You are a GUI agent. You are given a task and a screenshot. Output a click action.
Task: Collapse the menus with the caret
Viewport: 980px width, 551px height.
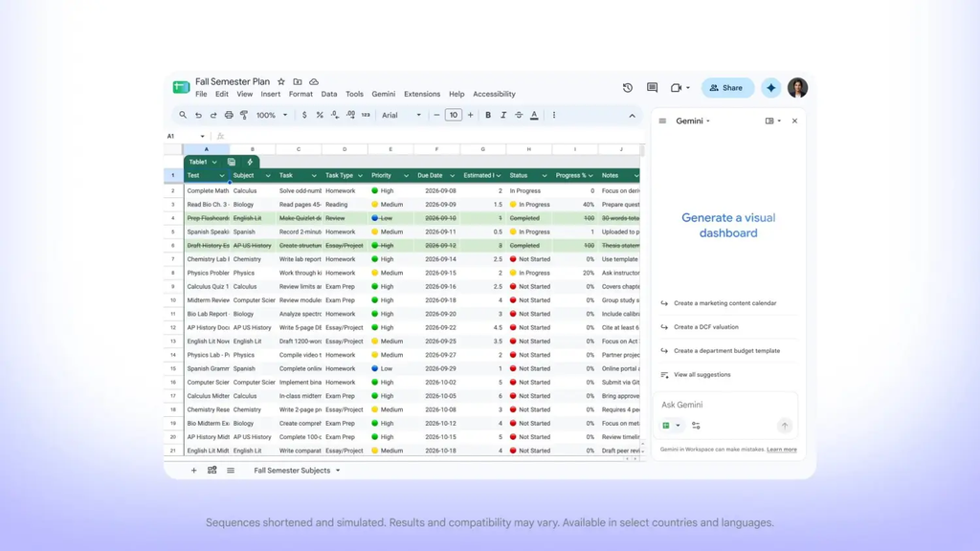tap(632, 116)
